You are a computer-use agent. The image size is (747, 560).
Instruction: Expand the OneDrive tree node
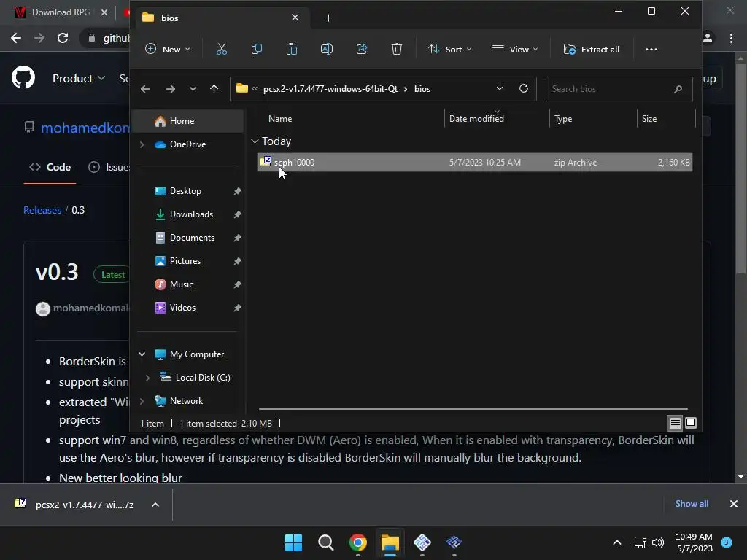coord(142,144)
